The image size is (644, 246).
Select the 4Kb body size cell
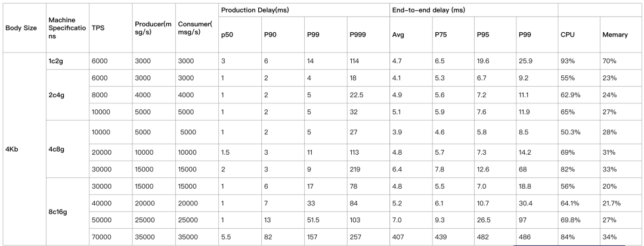click(x=24, y=149)
